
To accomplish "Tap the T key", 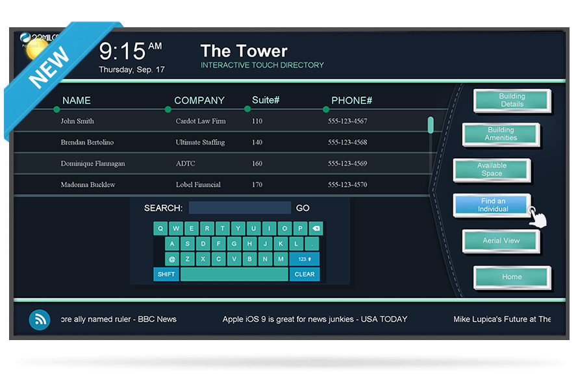I will coord(223,228).
